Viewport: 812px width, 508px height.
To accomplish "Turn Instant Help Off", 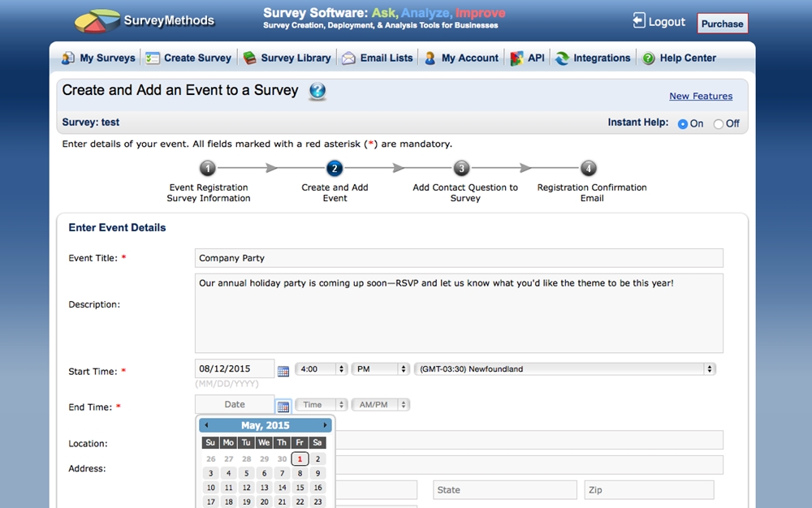I will [x=718, y=123].
